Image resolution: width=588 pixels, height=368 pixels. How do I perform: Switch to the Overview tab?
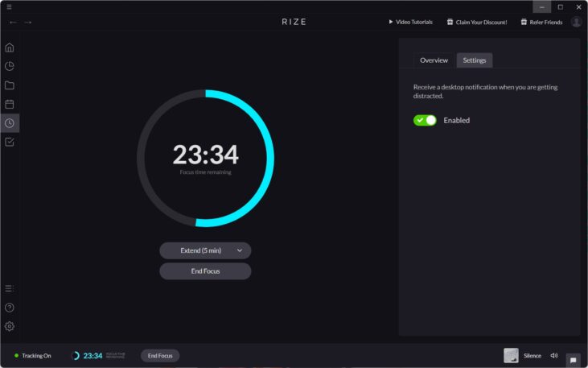(x=434, y=60)
